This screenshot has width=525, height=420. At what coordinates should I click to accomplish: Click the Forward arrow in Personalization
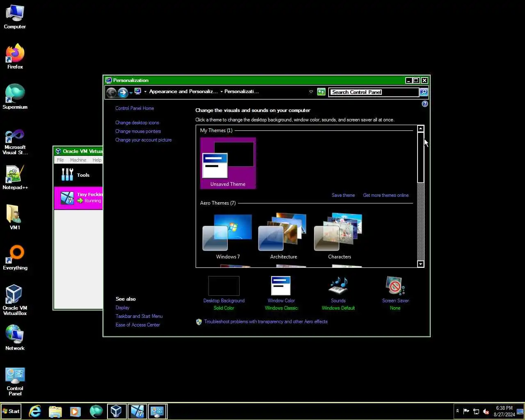[x=123, y=93]
